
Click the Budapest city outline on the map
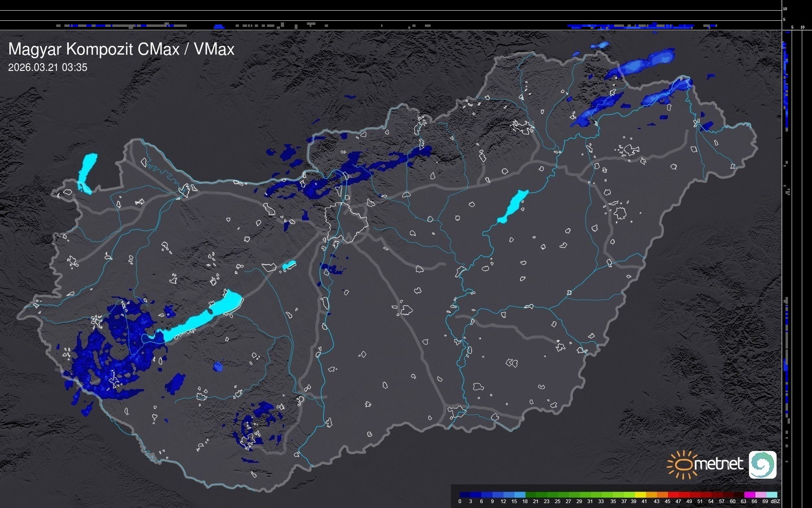[x=347, y=222]
